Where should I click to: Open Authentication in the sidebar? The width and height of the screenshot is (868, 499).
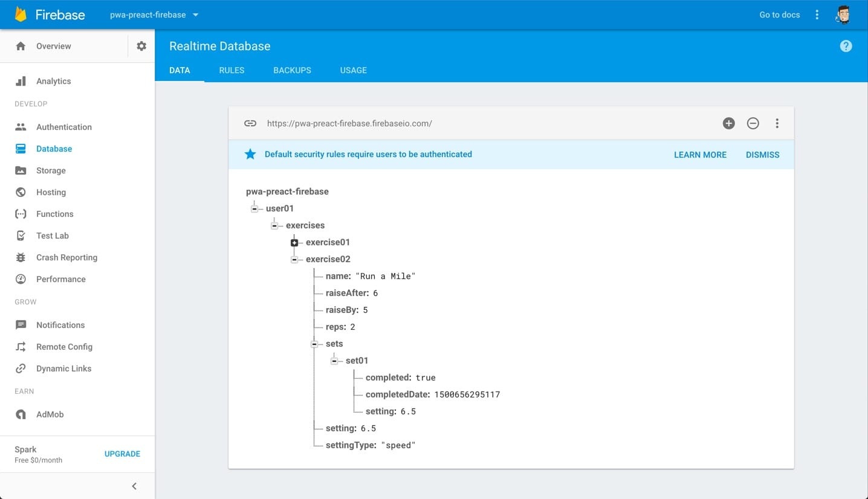[64, 127]
